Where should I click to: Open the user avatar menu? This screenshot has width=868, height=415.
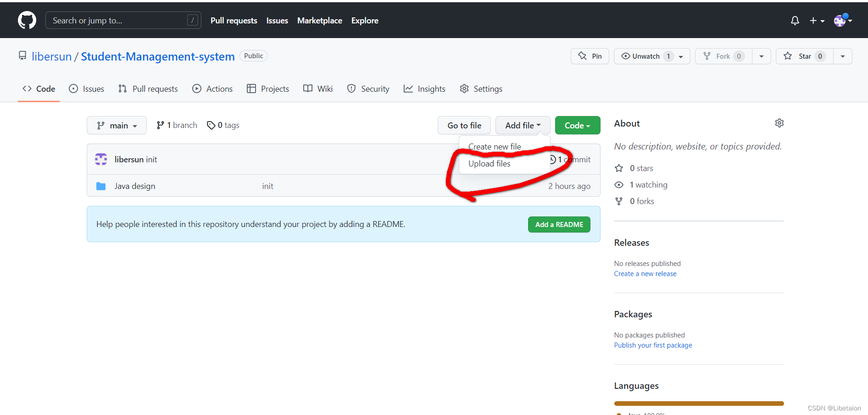click(x=843, y=21)
